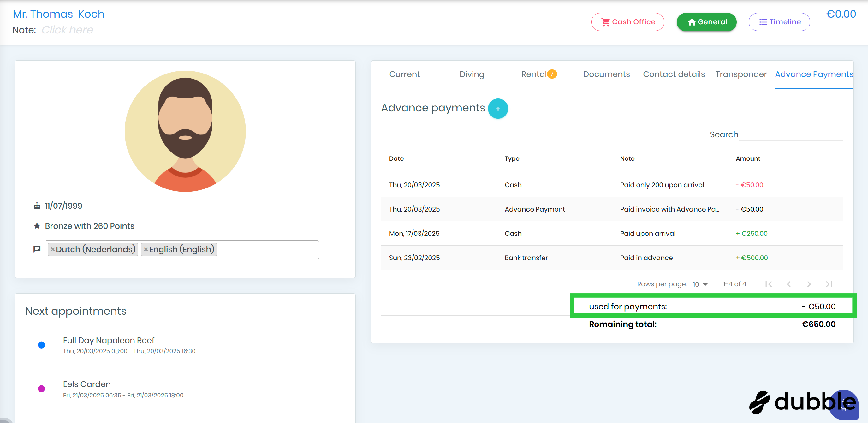
Task: Remove the Dutch (Nederlands) language tag
Action: (x=53, y=249)
